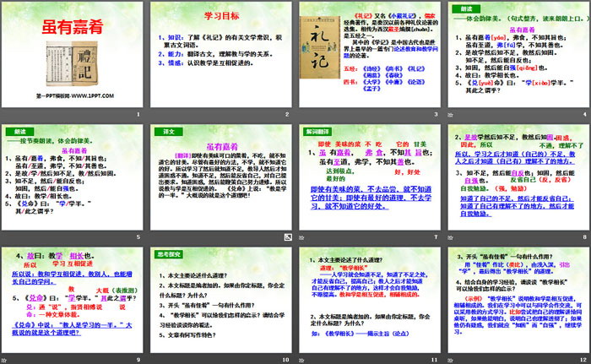This screenshot has width=591, height=364.
Task: Select slide 7 解词翻译 thumbnail
Action: coord(370,177)
